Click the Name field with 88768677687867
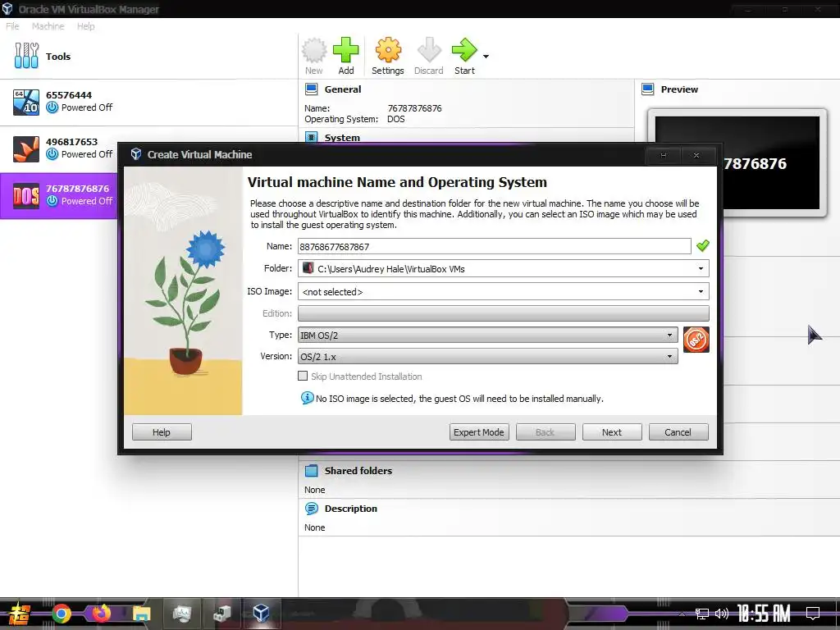This screenshot has height=630, width=840. [x=494, y=246]
